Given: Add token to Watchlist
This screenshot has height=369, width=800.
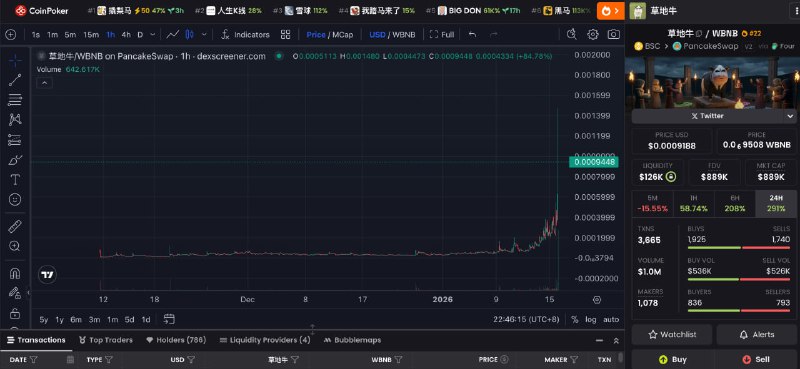Looking at the screenshot, I should [672, 335].
